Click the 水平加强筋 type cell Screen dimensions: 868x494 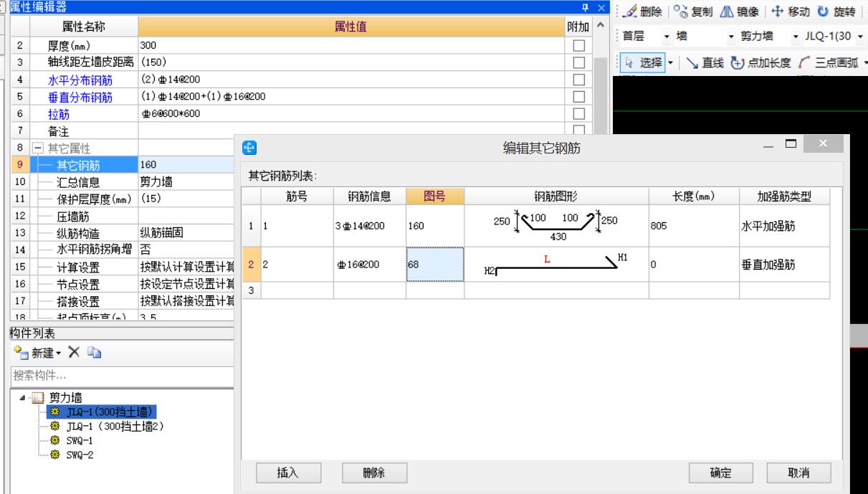pyautogui.click(x=785, y=226)
